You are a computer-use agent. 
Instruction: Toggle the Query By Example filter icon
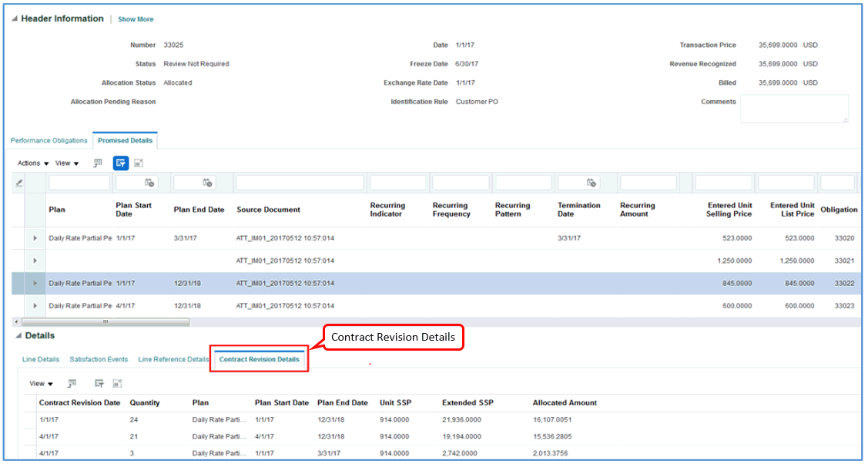point(120,163)
